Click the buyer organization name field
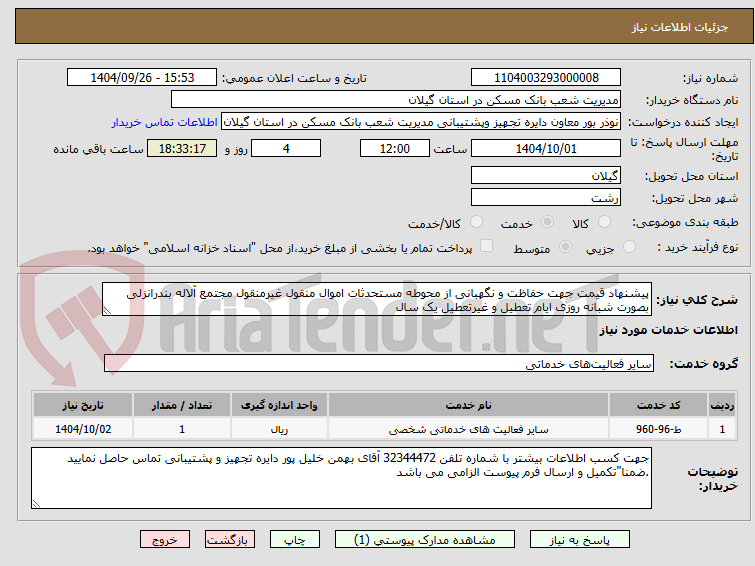The image size is (755, 566). [396, 100]
